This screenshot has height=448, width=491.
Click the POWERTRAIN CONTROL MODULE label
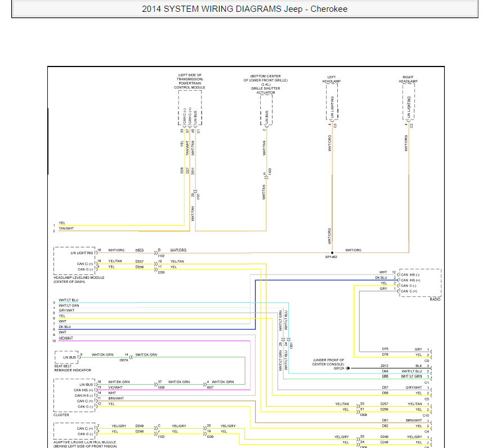click(190, 86)
